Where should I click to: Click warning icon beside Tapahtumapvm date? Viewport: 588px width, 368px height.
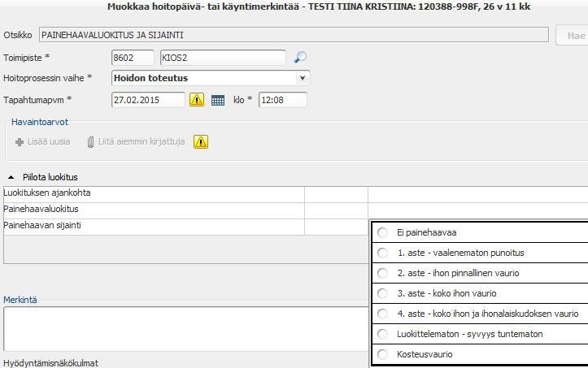tap(197, 100)
